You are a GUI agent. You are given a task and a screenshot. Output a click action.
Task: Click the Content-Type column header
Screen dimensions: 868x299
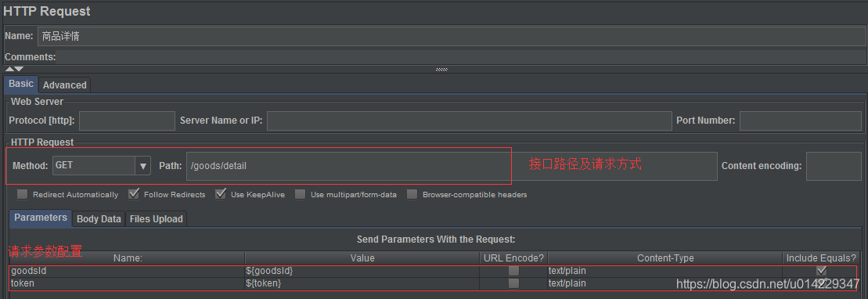tap(665, 258)
